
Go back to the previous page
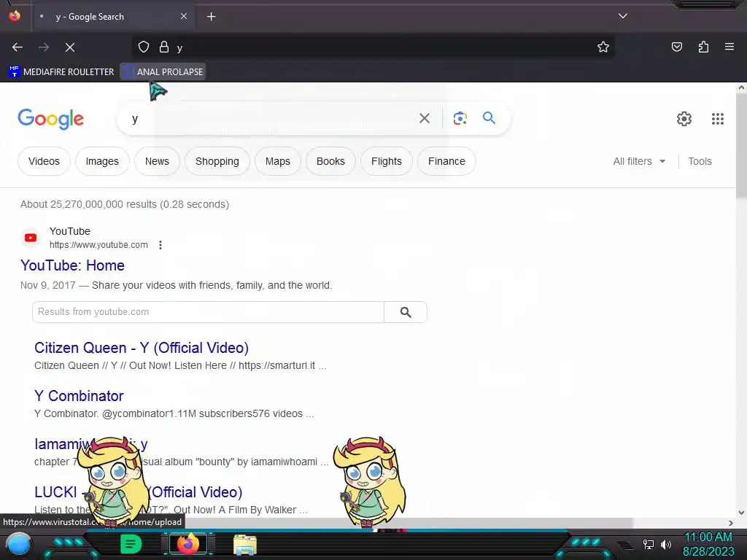point(18,47)
